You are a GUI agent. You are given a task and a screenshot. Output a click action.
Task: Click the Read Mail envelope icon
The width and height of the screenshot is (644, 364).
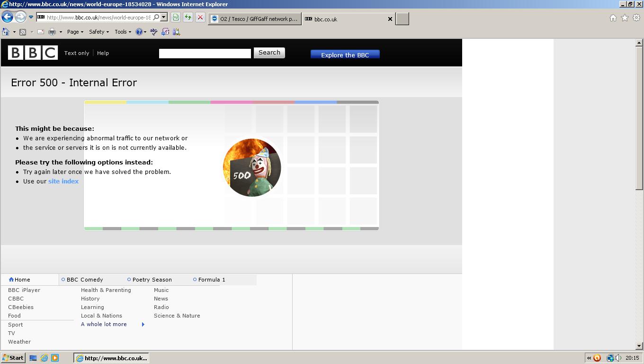click(x=41, y=32)
